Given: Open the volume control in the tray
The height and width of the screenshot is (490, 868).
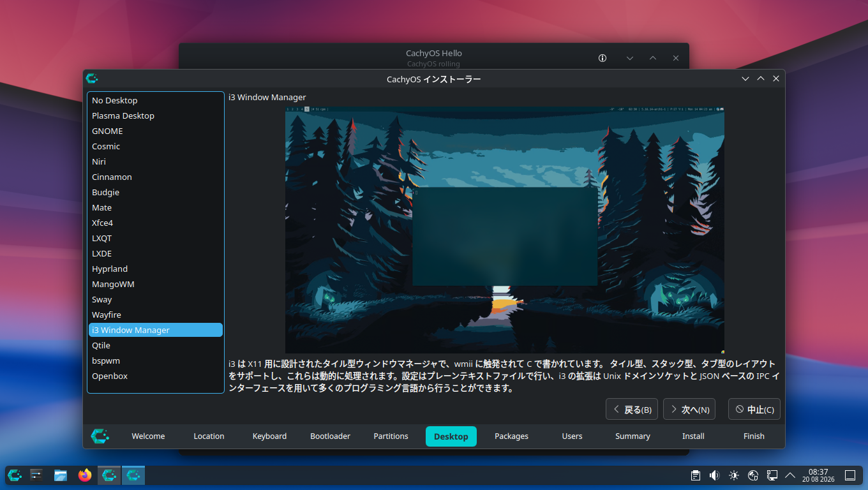Looking at the screenshot, I should point(714,475).
